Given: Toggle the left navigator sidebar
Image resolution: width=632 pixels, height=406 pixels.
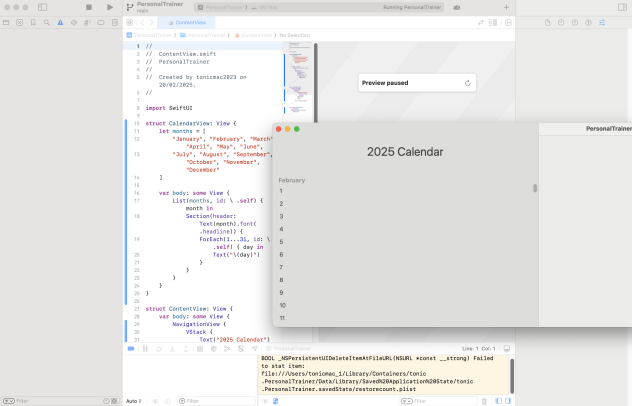Looking at the screenshot, I should [x=41, y=7].
